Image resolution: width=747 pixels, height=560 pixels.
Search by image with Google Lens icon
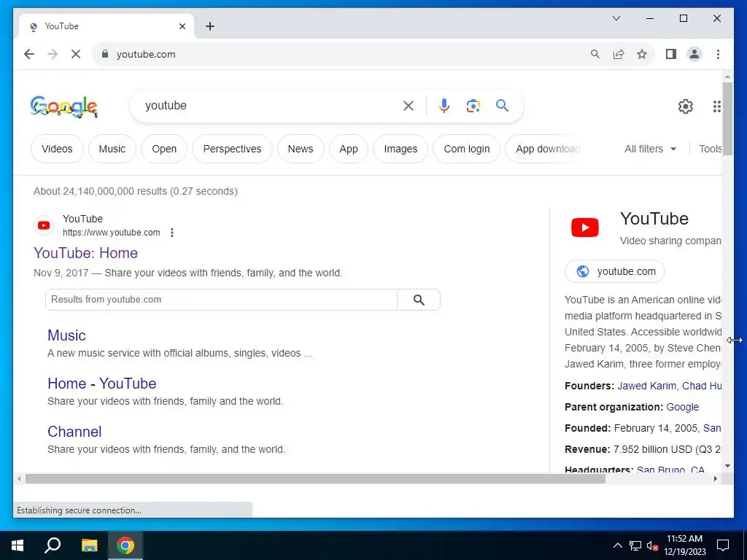coord(473,106)
